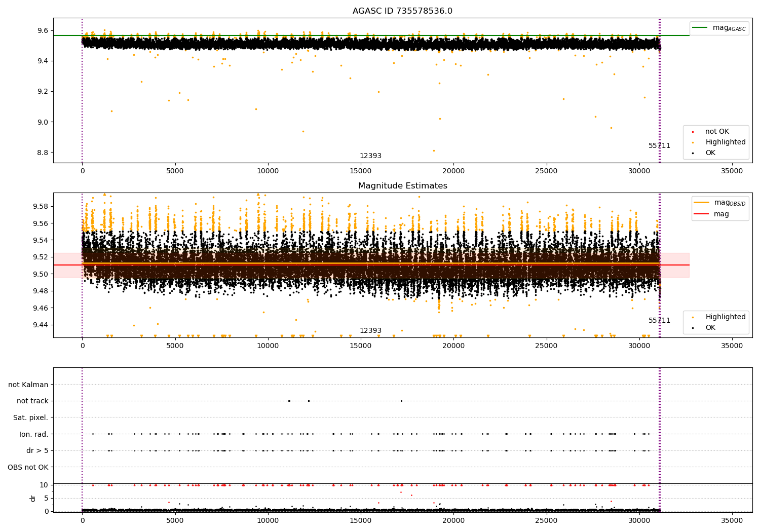Click the 9.50 y-axis tick in middle plot
Viewport: 760px width, 532px height.
pos(41,274)
